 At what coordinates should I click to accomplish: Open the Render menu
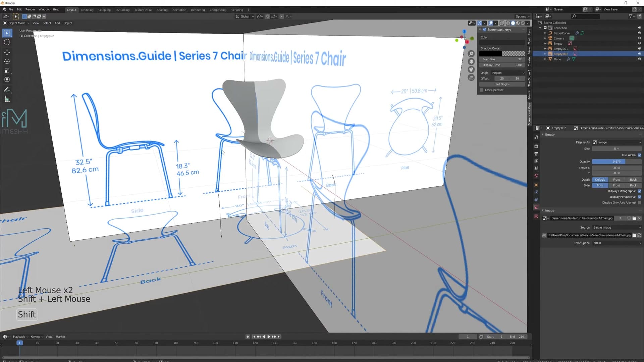pyautogui.click(x=30, y=9)
